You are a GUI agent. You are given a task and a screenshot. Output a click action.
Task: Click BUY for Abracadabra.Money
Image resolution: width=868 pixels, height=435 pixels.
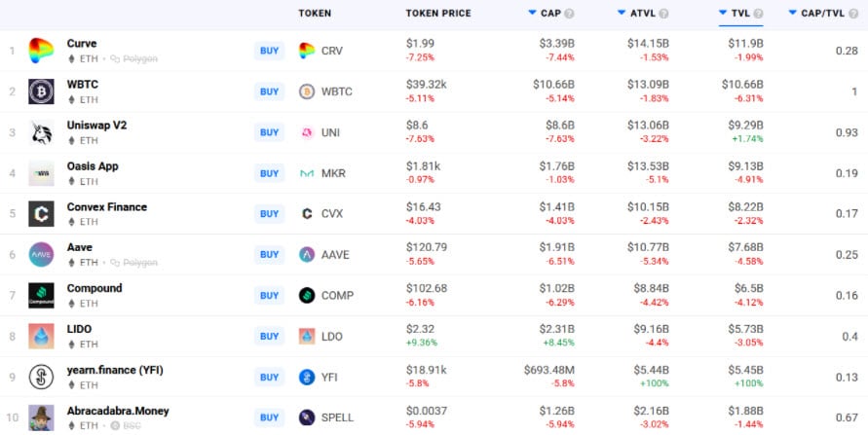click(x=270, y=417)
